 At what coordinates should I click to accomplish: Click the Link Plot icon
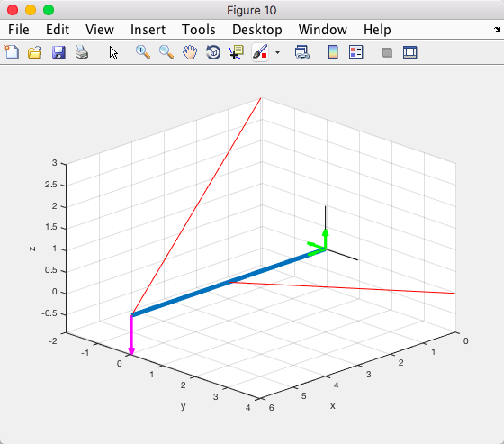(301, 52)
